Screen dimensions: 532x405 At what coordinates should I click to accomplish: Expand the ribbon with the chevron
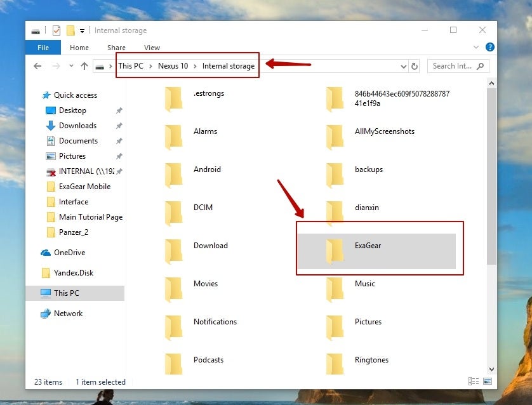pyautogui.click(x=476, y=47)
